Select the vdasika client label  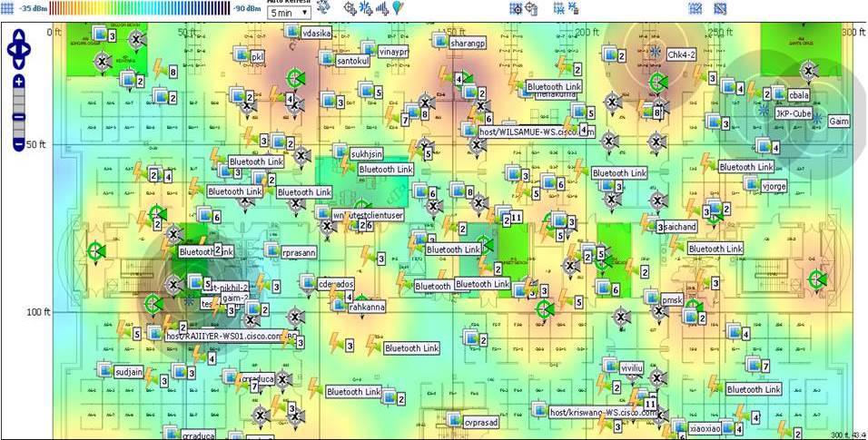coord(316,34)
